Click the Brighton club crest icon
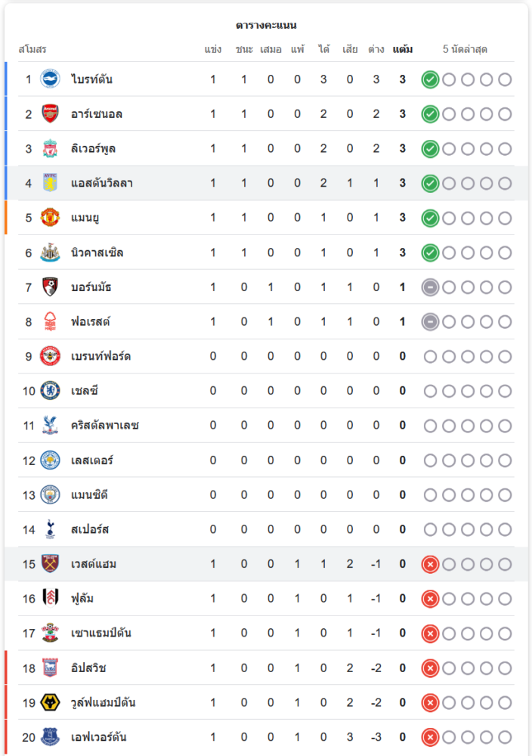 [x=50, y=79]
